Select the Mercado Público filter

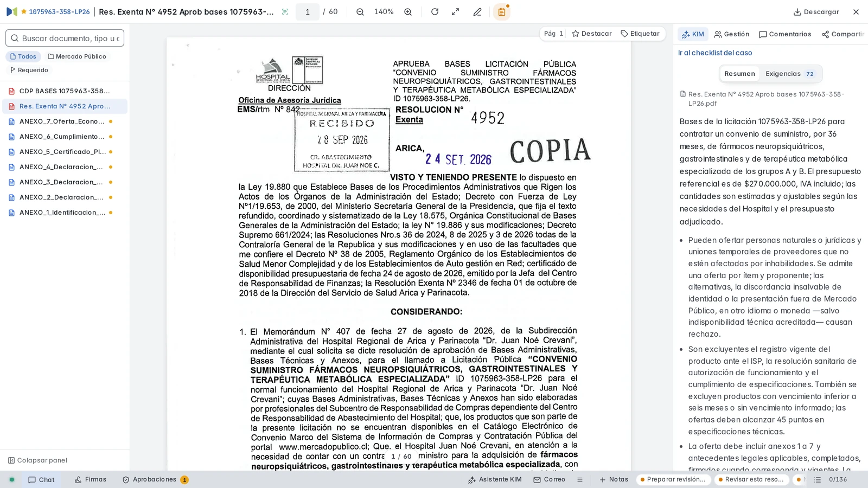[76, 56]
